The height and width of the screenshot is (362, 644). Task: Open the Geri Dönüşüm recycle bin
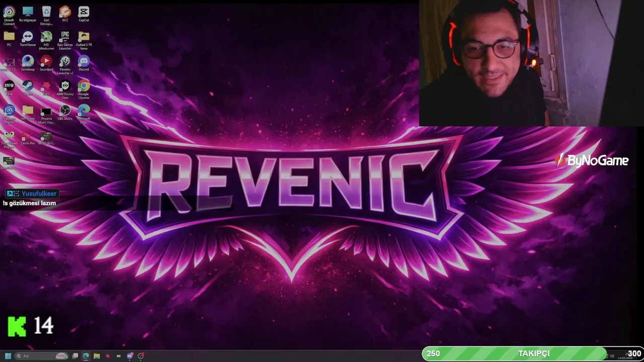point(46,15)
